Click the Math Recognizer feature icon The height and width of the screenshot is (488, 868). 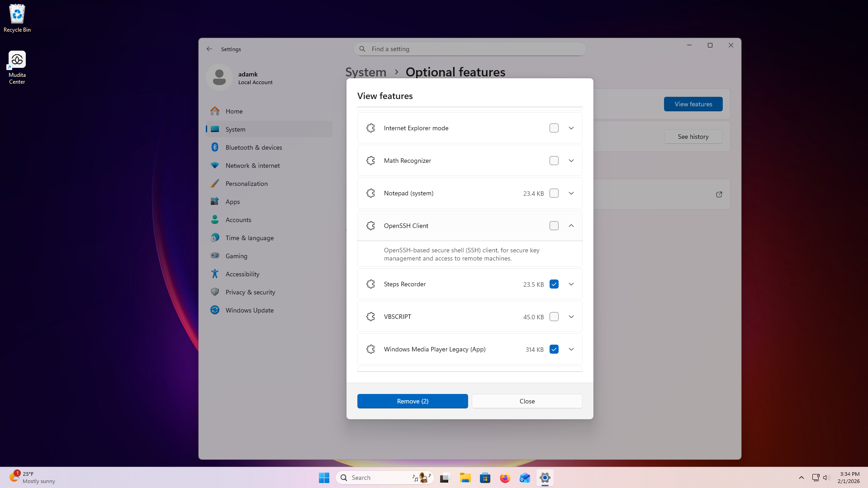[x=371, y=161]
